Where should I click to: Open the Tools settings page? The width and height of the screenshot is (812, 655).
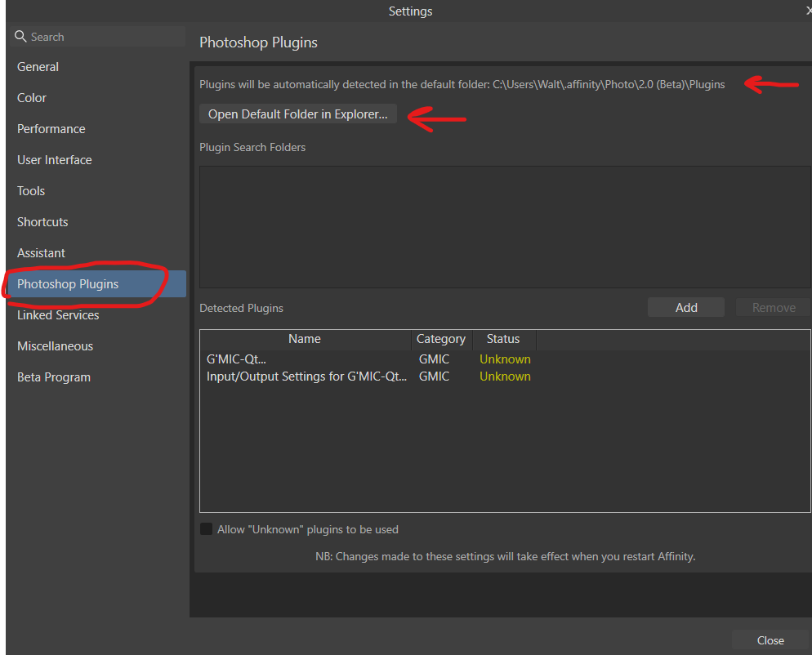click(30, 190)
